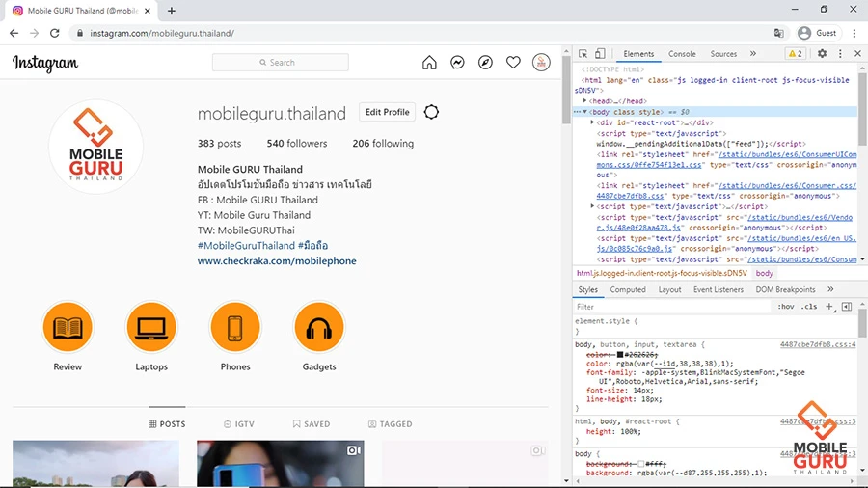Click the Edit Profile button

point(387,112)
